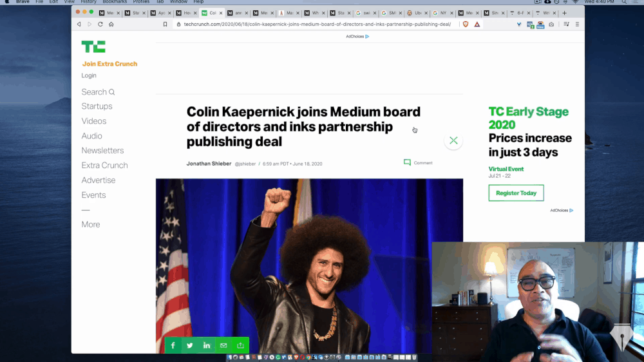Image resolution: width=644 pixels, height=362 pixels.
Task: Close the active 'Col' TechCrunch tab
Action: click(221, 13)
